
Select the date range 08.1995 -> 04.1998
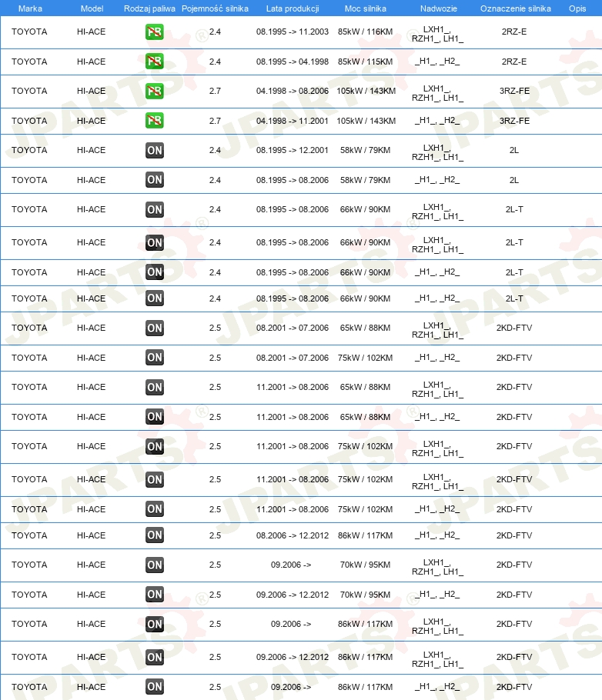(293, 62)
